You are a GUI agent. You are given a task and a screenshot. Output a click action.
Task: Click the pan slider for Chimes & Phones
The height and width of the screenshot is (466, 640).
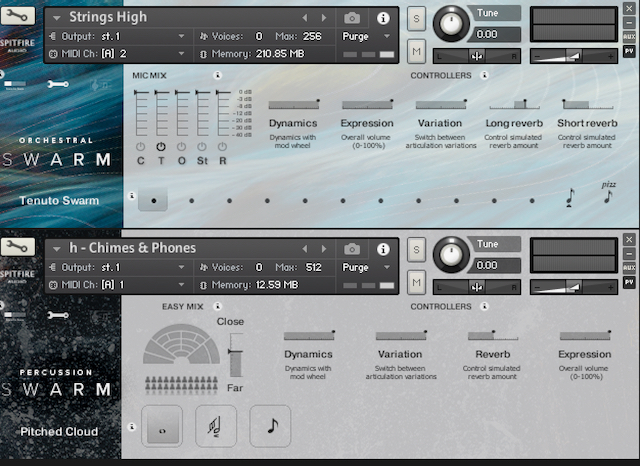pyautogui.click(x=477, y=287)
